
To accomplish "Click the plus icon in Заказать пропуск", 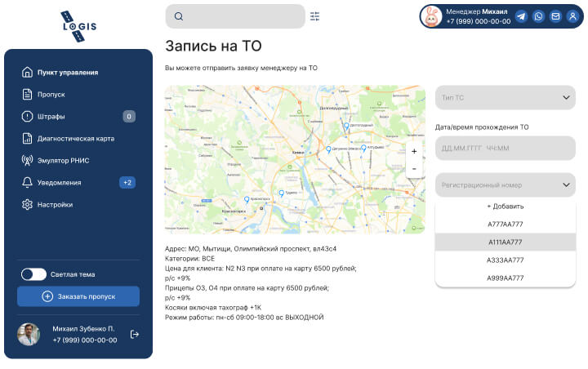I will click(x=47, y=296).
